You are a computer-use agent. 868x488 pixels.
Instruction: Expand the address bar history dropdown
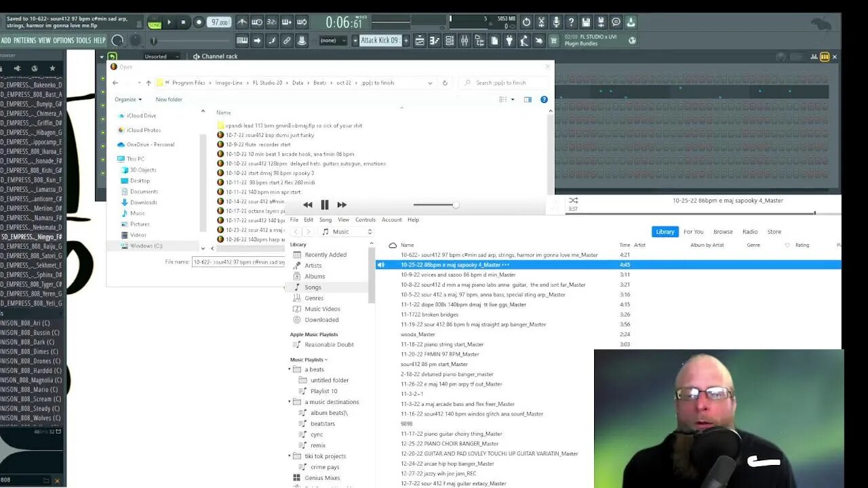click(430, 83)
